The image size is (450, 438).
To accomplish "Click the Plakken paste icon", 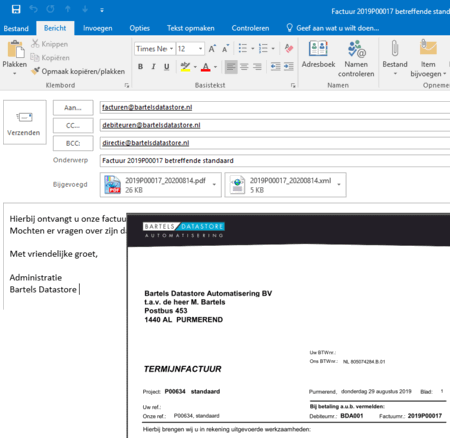I will tap(16, 49).
